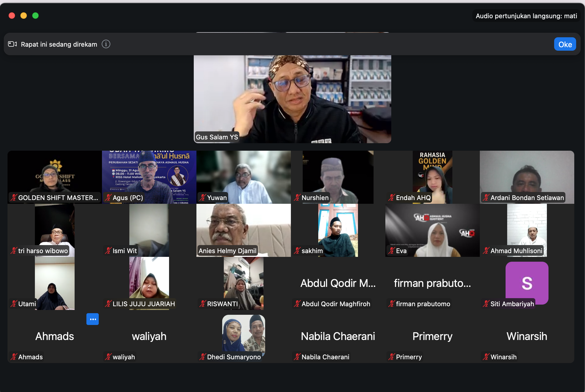Click the muted mic icon beside Agus (PC)
This screenshot has height=392, width=585.
point(108,198)
